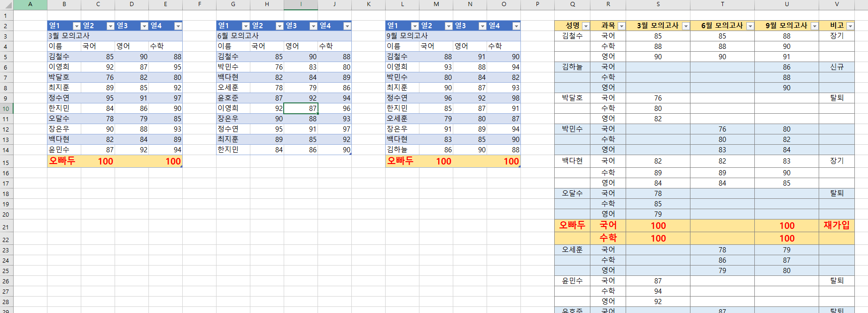Open the 과목 filter dropdown
868x313 pixels.
[x=621, y=26]
